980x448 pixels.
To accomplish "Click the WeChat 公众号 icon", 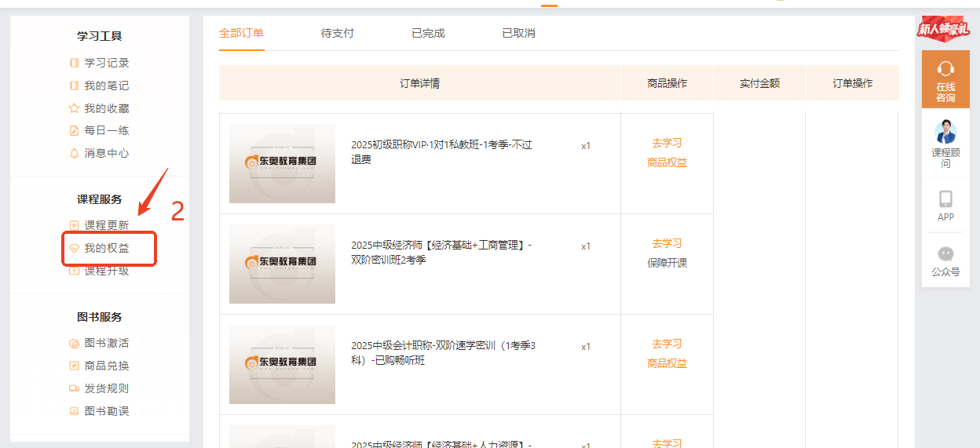I will coord(945,254).
